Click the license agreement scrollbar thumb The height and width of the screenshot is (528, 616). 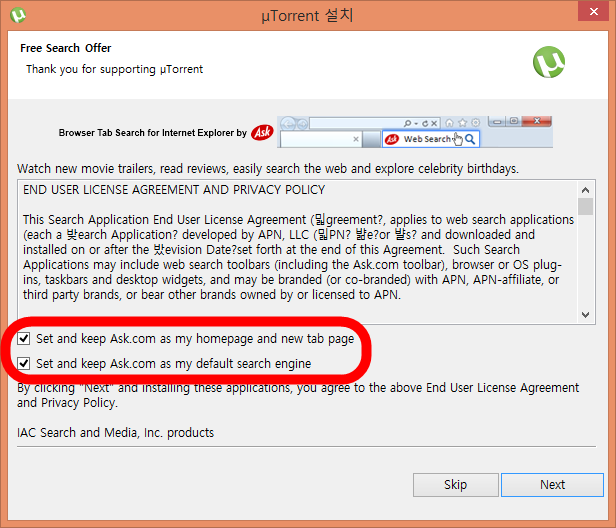(585, 207)
